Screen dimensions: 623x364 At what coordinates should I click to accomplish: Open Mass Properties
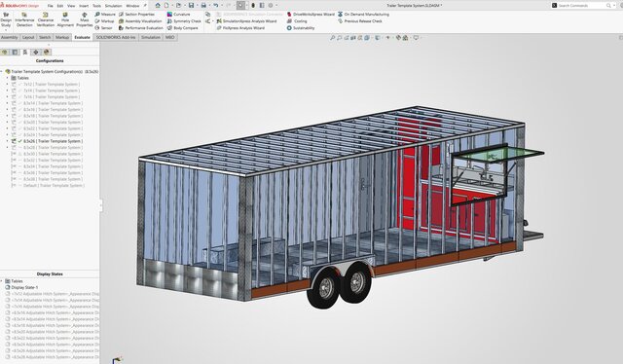pos(85,19)
